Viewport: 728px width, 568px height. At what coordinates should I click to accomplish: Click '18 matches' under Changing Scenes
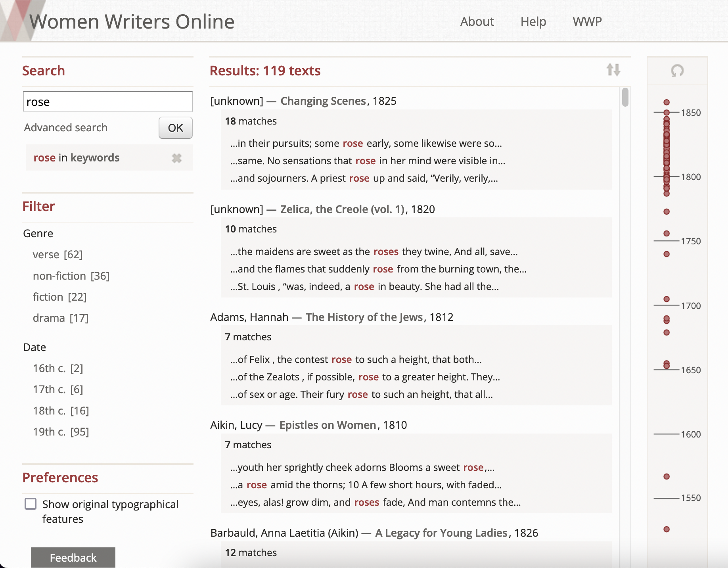pyautogui.click(x=251, y=121)
